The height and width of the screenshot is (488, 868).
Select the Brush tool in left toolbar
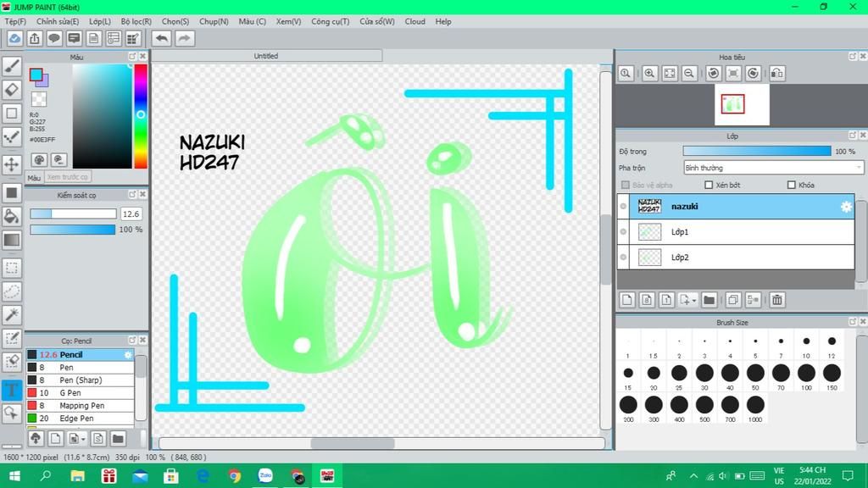click(x=12, y=66)
